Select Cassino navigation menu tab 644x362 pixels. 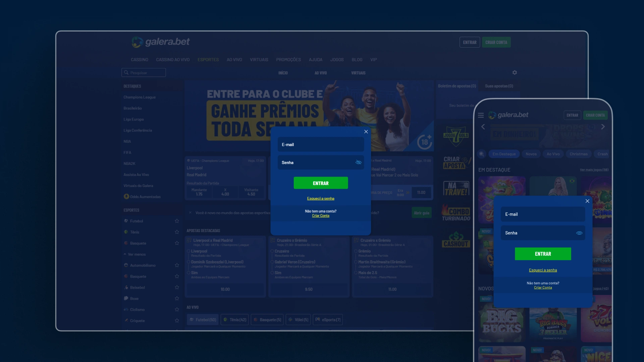(x=139, y=59)
